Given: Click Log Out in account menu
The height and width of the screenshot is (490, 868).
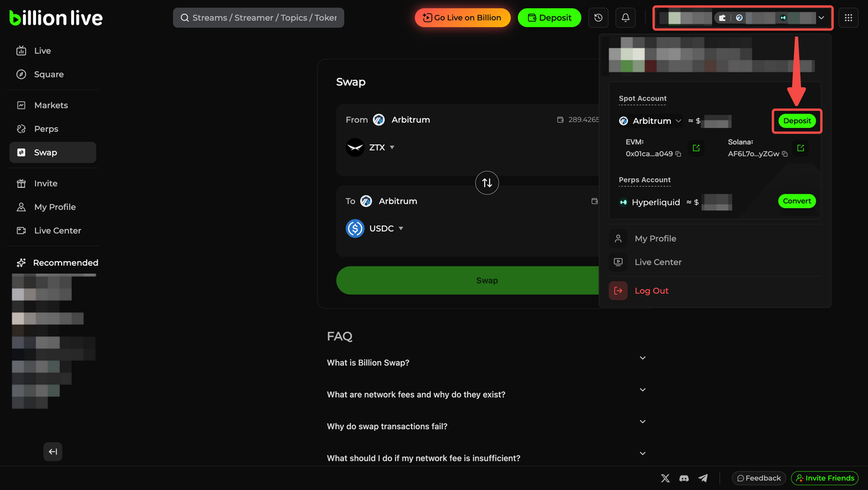Looking at the screenshot, I should coord(651,291).
